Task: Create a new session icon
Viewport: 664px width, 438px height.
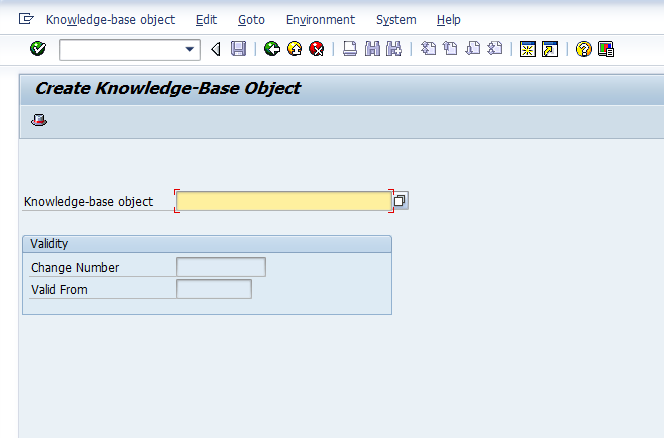Action: (528, 50)
